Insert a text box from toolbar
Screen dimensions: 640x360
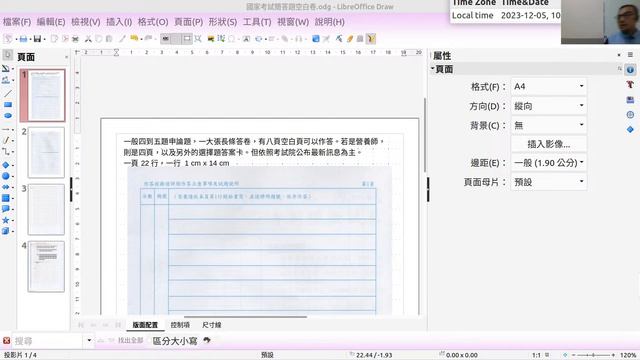(221, 39)
